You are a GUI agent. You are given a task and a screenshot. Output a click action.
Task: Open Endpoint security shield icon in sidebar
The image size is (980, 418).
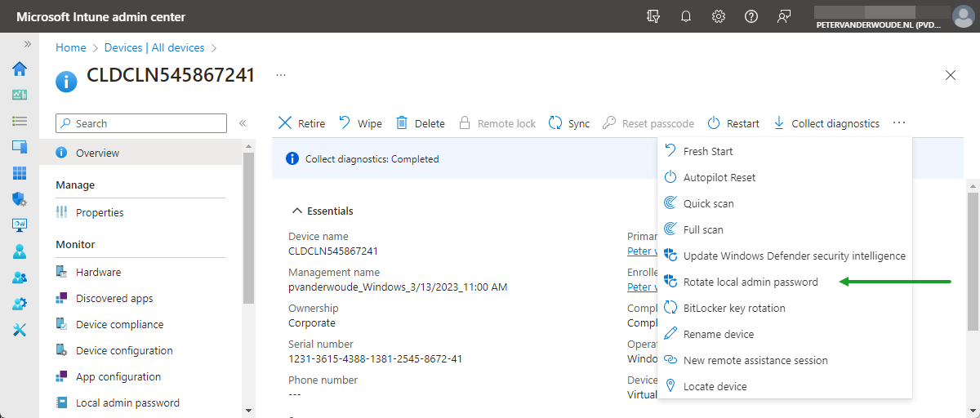click(x=20, y=199)
